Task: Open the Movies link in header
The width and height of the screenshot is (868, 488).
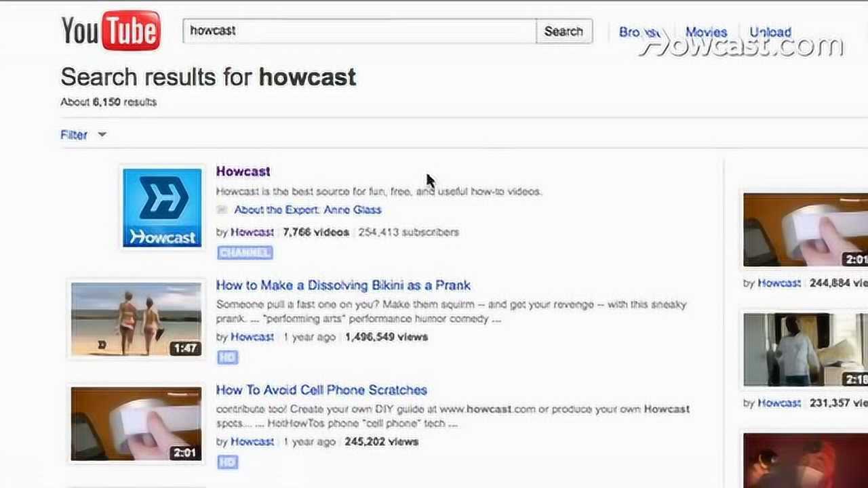Action: click(x=706, y=32)
